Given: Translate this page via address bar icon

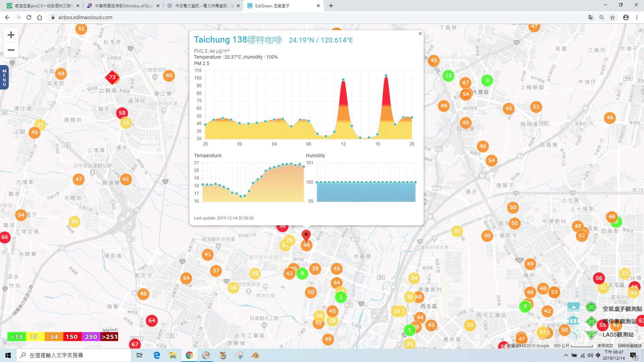Looking at the screenshot, I should point(591,17).
